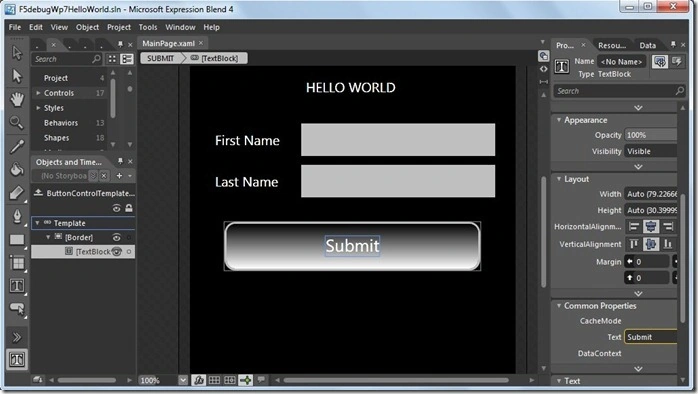Return scope to ButtonControlTemplate icon
Viewport: 698px width, 394px height.
tap(38, 193)
